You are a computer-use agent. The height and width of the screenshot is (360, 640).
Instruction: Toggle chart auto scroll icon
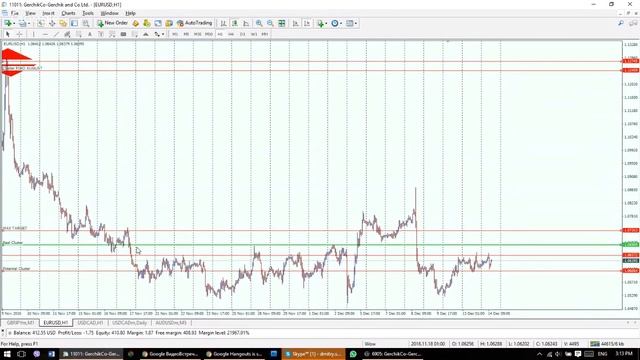[296, 23]
